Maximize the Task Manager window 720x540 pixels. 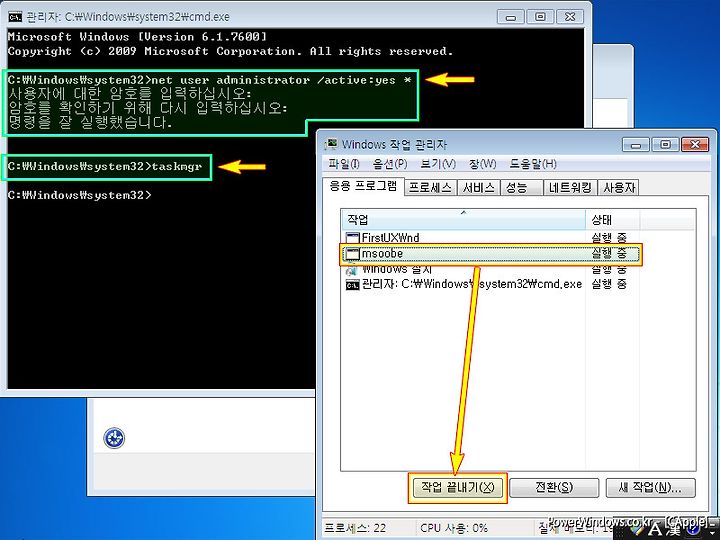coord(665,145)
